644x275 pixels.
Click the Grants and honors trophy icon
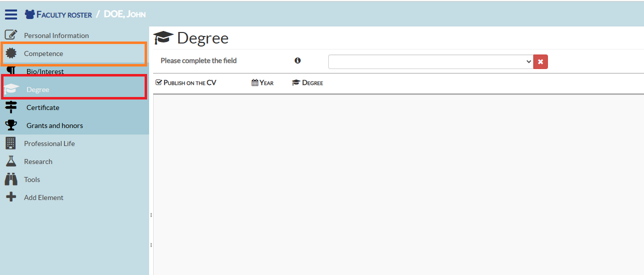pos(11,125)
